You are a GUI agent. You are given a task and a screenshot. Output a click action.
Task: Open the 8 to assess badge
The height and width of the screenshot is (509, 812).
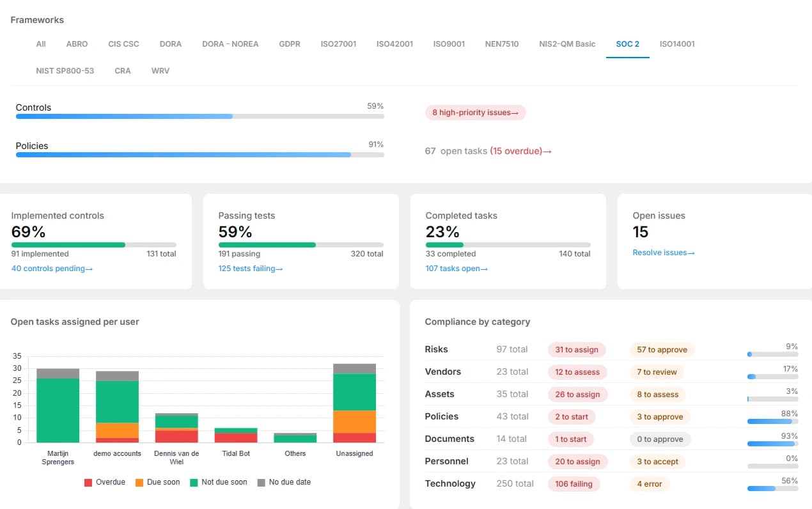click(x=658, y=395)
